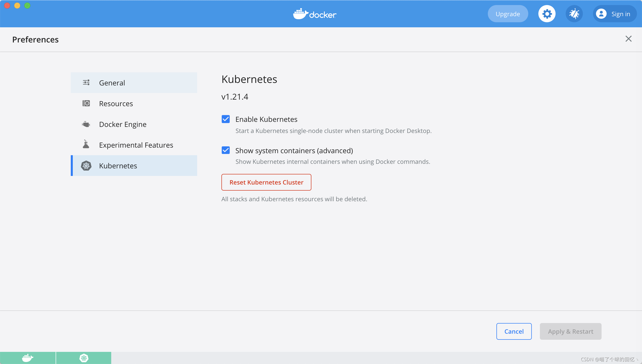The image size is (642, 364).
Task: Close the Preferences panel with X
Action: coord(628,39)
